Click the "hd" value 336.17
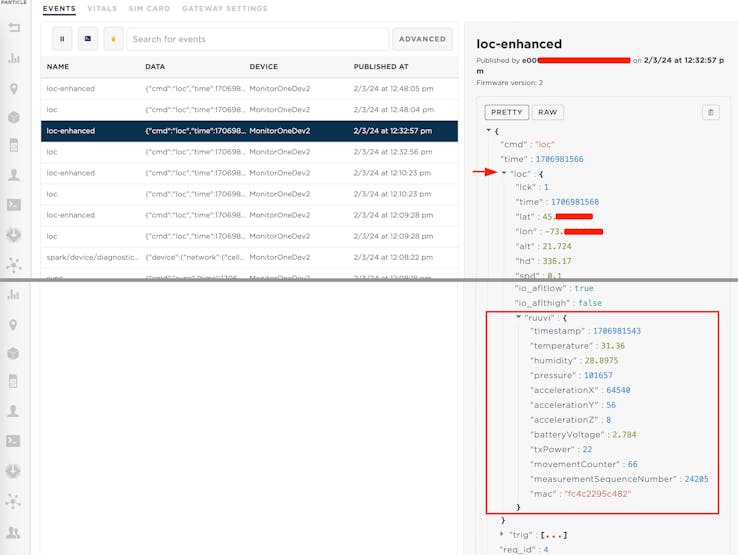Viewport: 738px width, 555px height. pyautogui.click(x=557, y=261)
